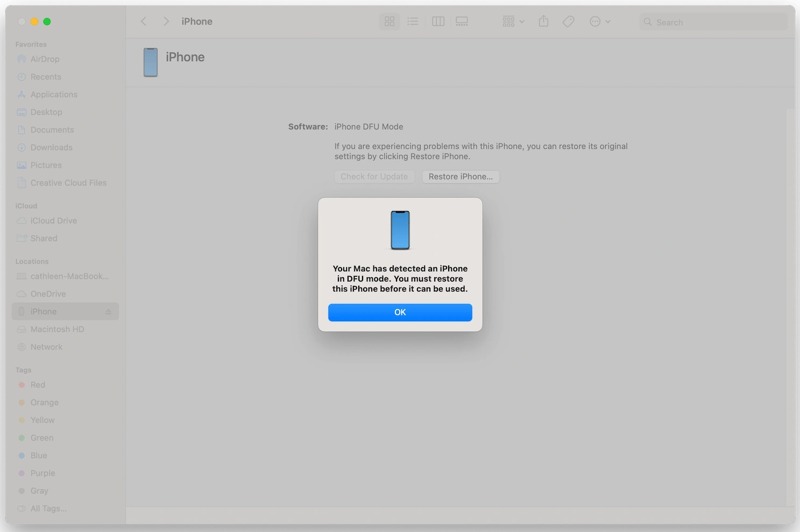Click the iPhone DFU Mode software text
Viewport: 800px width, 532px height.
click(368, 126)
